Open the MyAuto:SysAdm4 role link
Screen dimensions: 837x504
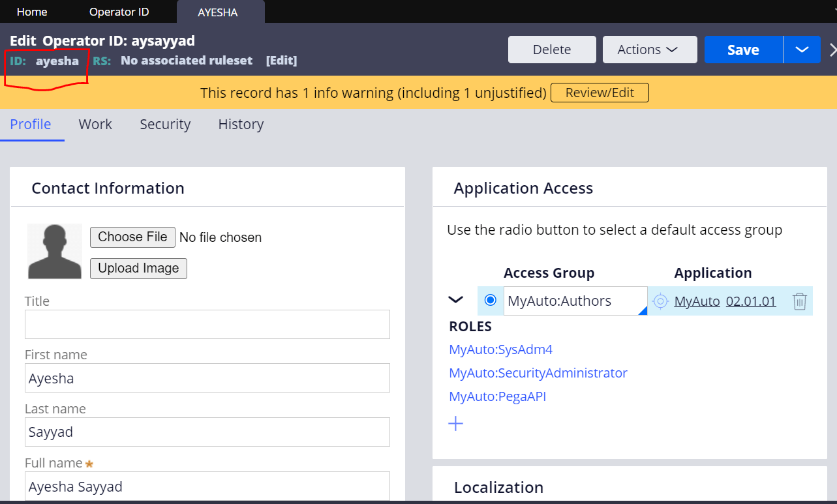click(500, 349)
